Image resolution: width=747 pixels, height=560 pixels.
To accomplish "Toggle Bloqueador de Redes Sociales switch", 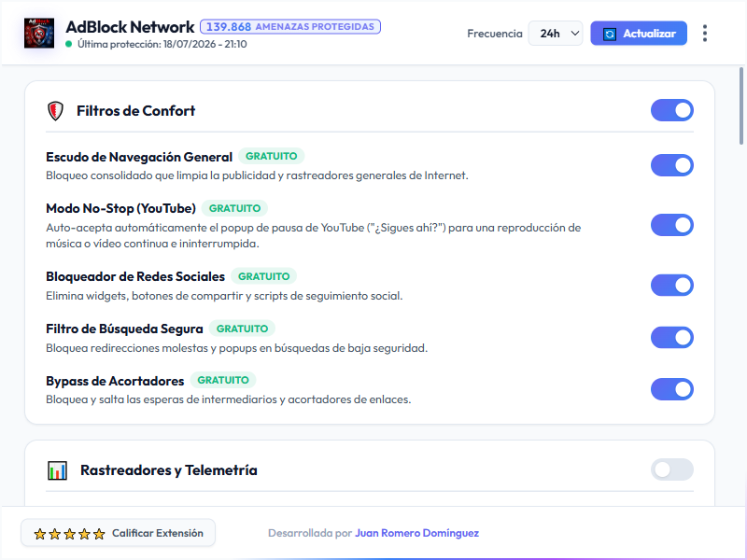I will [671, 286].
